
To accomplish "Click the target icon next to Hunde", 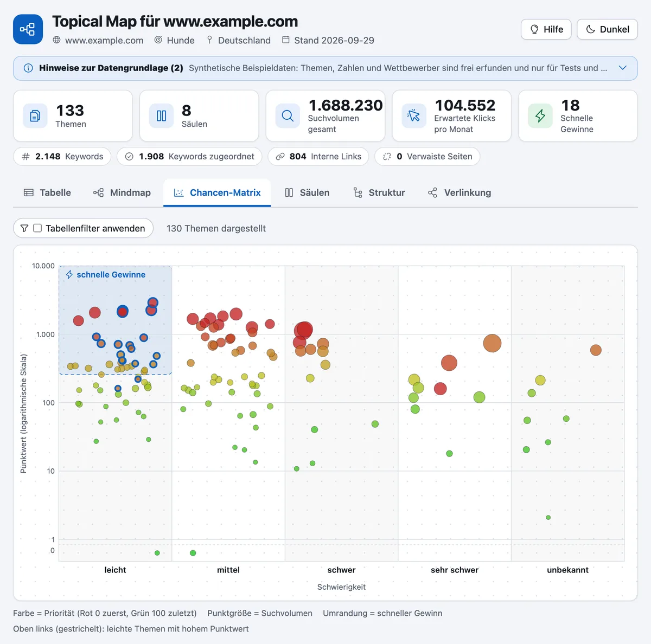I will 158,40.
